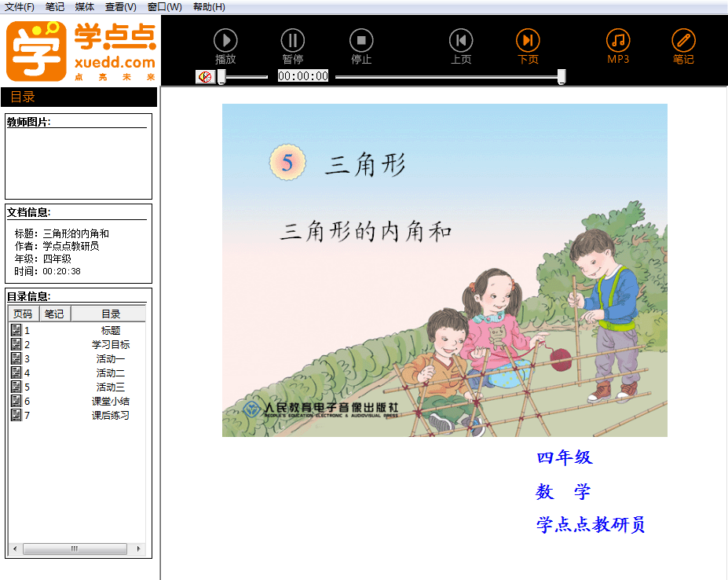Open the 笔记 menu in menu bar
This screenshot has height=580, width=728.
[x=55, y=7]
